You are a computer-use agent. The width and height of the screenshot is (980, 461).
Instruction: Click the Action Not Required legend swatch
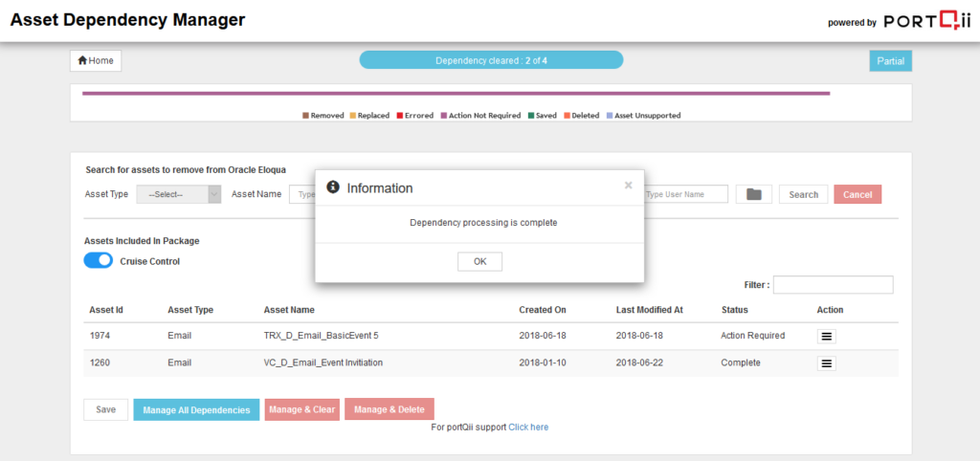point(443,116)
